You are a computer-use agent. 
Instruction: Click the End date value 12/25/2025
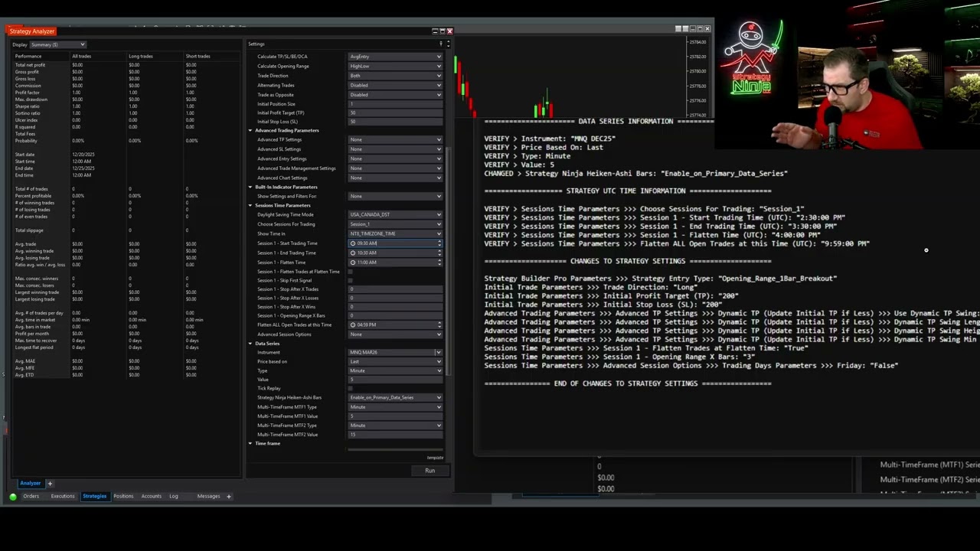tap(83, 168)
